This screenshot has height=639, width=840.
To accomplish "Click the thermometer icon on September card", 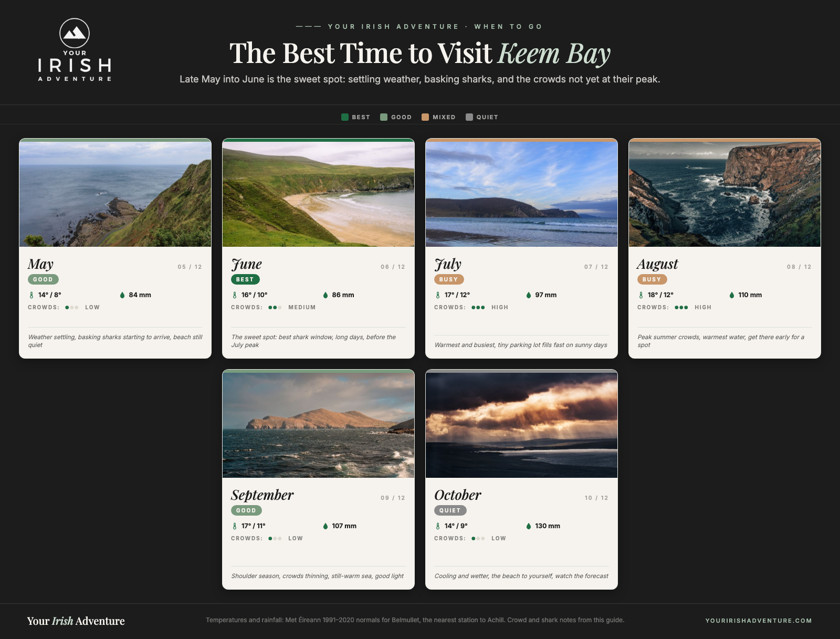I will 235,526.
